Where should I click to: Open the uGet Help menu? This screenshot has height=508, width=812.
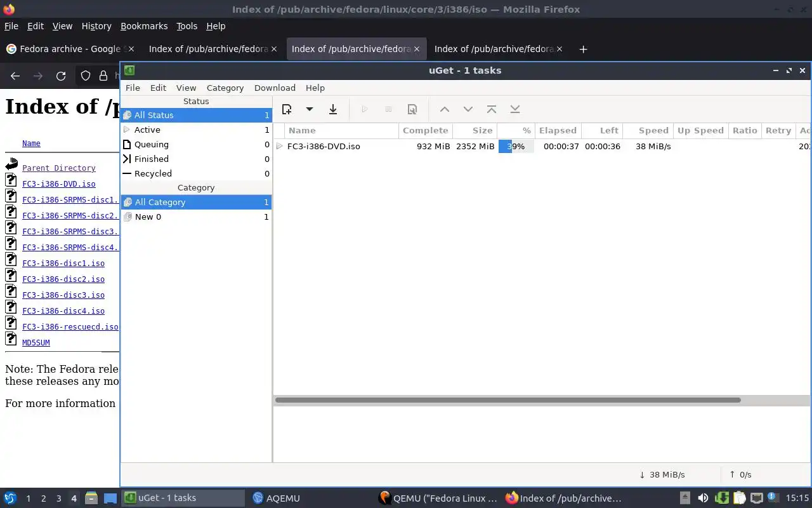315,88
